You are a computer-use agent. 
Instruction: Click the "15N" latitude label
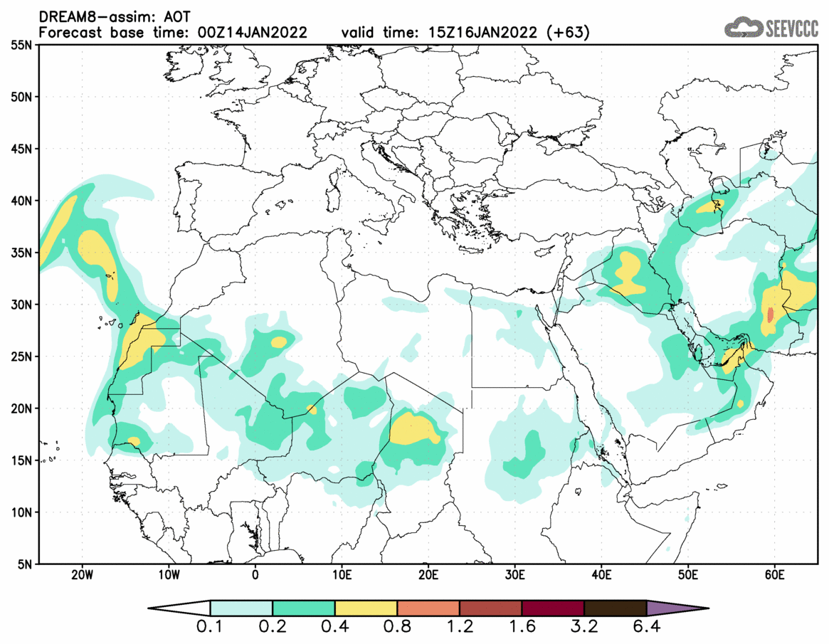coord(21,460)
